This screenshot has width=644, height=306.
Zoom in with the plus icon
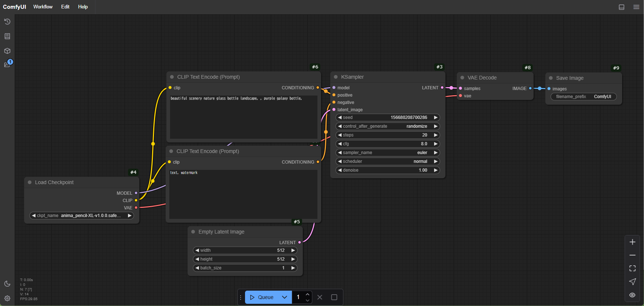(x=632, y=242)
